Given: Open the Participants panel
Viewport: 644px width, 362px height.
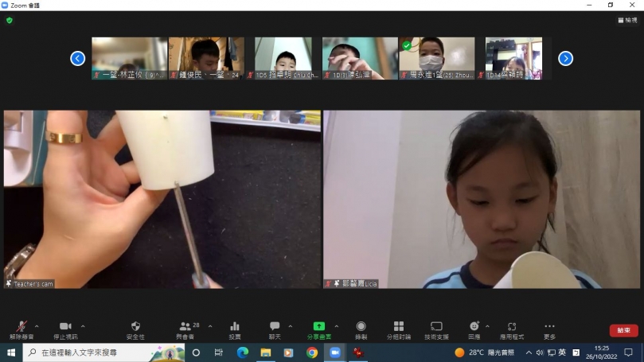Looking at the screenshot, I should pyautogui.click(x=185, y=328).
